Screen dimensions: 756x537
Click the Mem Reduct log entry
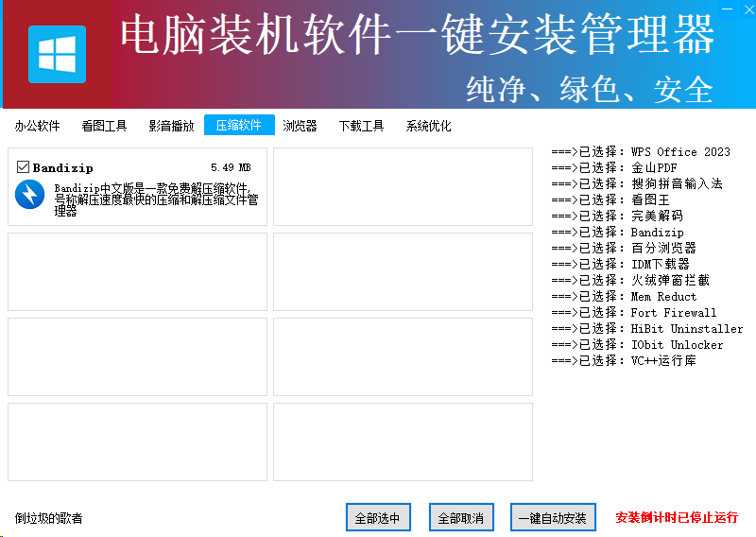pos(624,296)
